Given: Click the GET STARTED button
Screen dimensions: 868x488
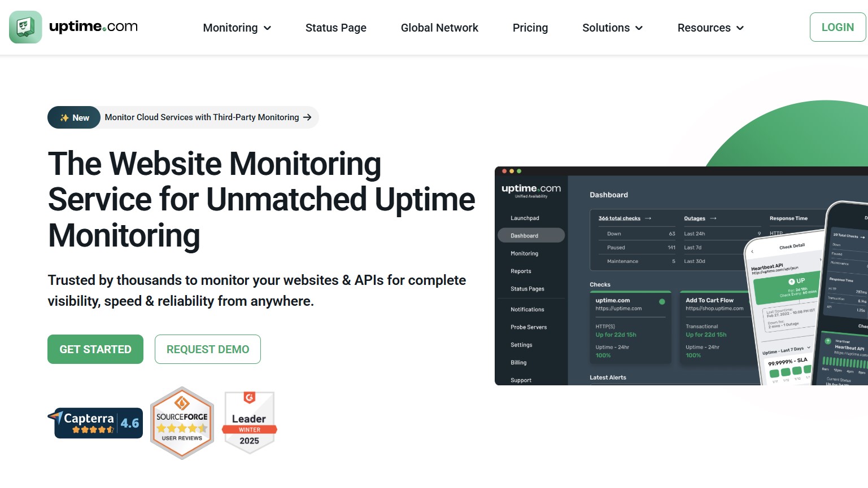Looking at the screenshot, I should coord(95,349).
